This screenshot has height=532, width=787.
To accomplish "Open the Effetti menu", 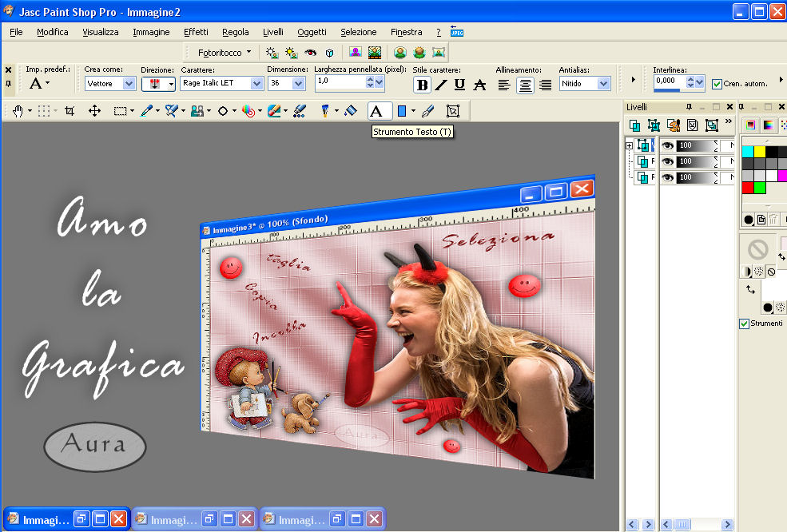I will (196, 32).
